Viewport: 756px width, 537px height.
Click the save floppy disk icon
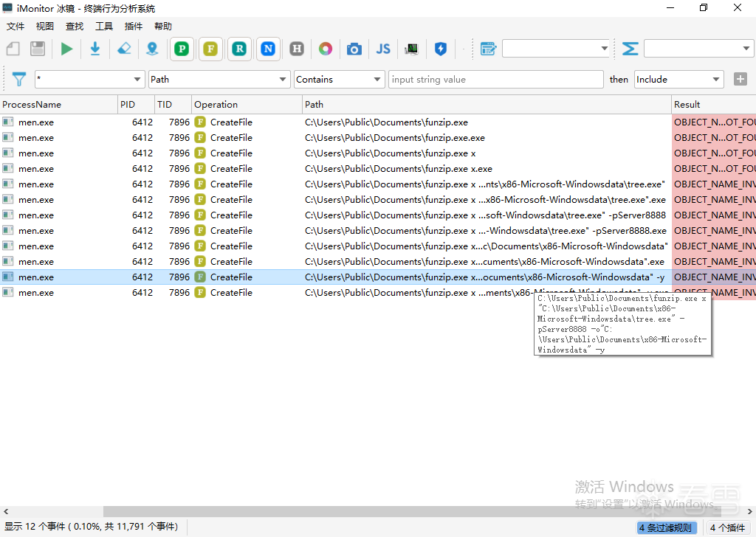tap(38, 49)
